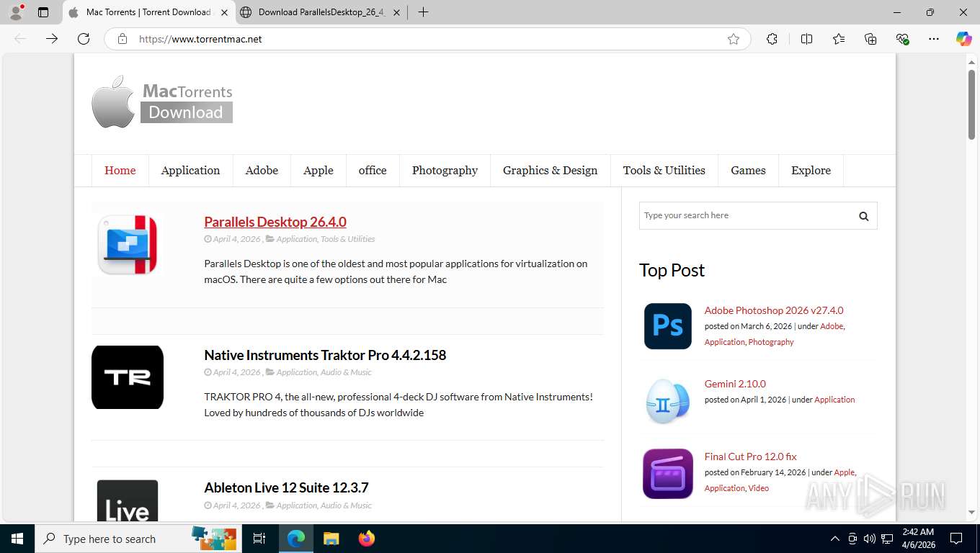
Task: Open the Ableton Live icon thumbnail
Action: point(128,500)
